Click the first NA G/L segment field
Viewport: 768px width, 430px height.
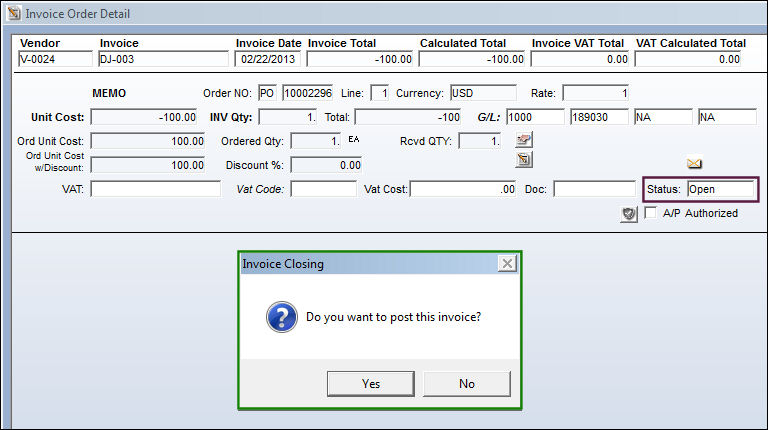pyautogui.click(x=663, y=117)
